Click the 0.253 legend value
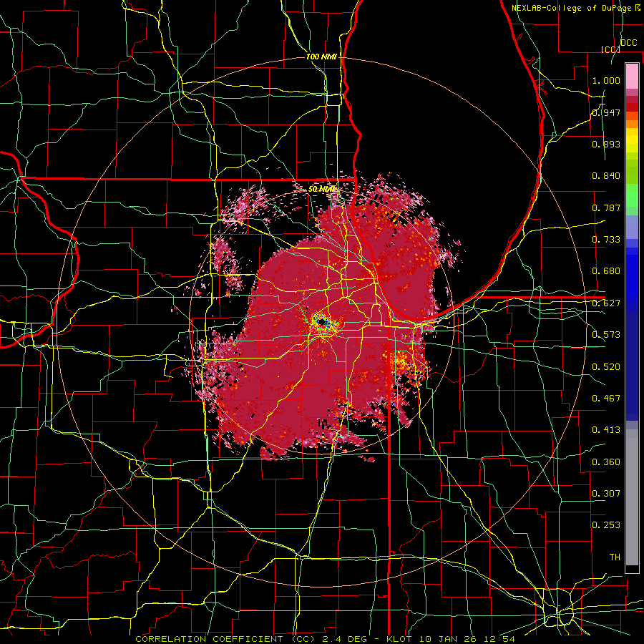Viewport: 644px width, 644px height. 606,525
